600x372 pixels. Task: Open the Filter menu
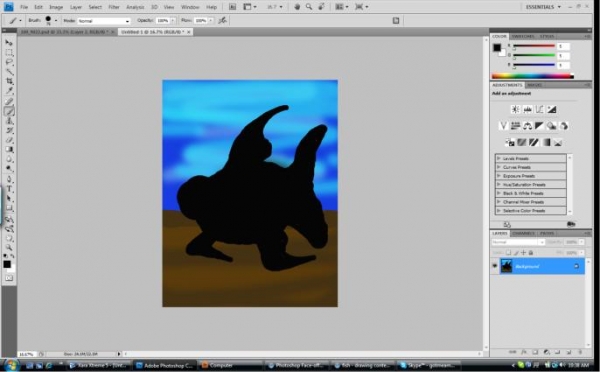pyautogui.click(x=114, y=7)
